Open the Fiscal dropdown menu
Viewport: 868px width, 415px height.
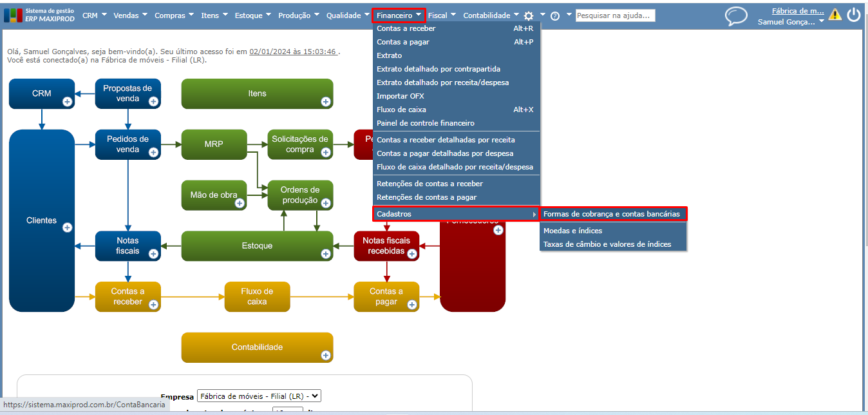(442, 15)
